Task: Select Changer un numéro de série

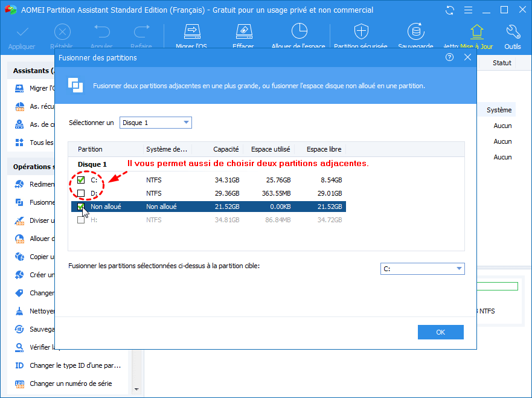Action: (64, 384)
